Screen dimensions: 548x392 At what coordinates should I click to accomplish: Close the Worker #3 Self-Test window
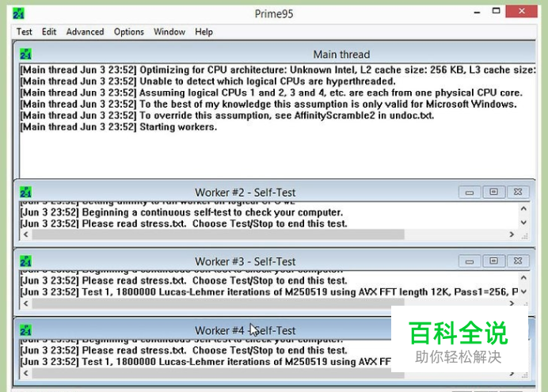[518, 261]
